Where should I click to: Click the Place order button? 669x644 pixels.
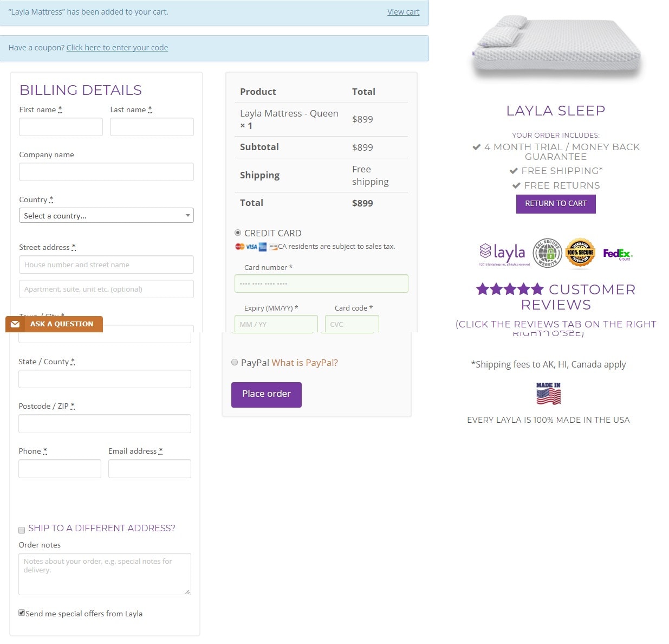coord(267,395)
